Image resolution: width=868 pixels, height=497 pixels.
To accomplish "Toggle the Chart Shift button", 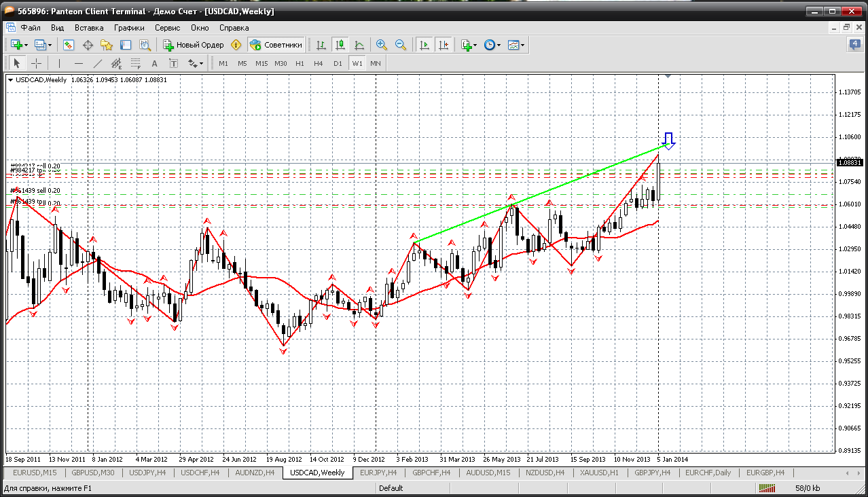I will [x=444, y=45].
